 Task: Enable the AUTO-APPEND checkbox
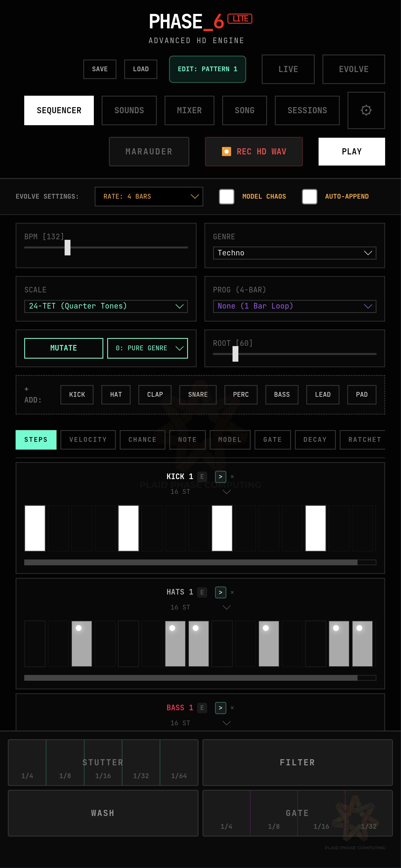click(310, 196)
